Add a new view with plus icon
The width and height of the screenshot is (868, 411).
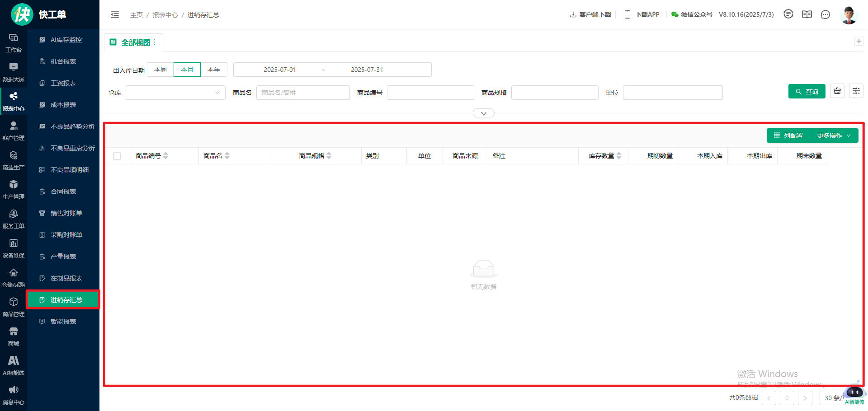[859, 41]
